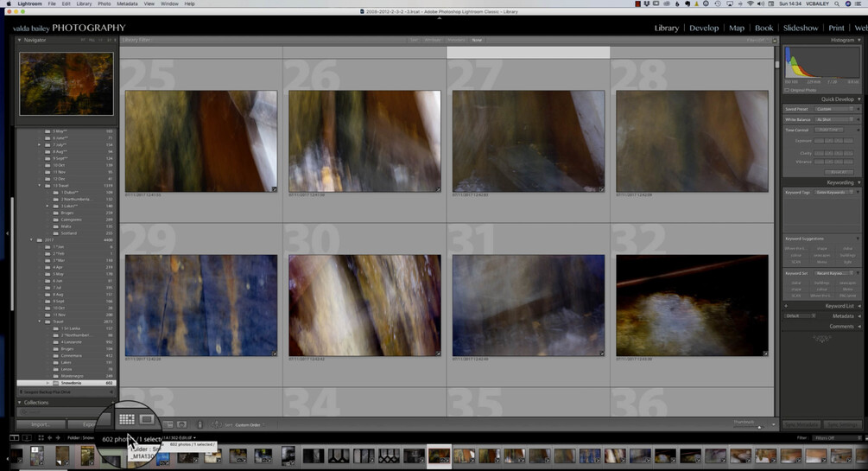Image resolution: width=868 pixels, height=471 pixels.
Task: Click the Sync Settings button
Action: [x=842, y=425]
